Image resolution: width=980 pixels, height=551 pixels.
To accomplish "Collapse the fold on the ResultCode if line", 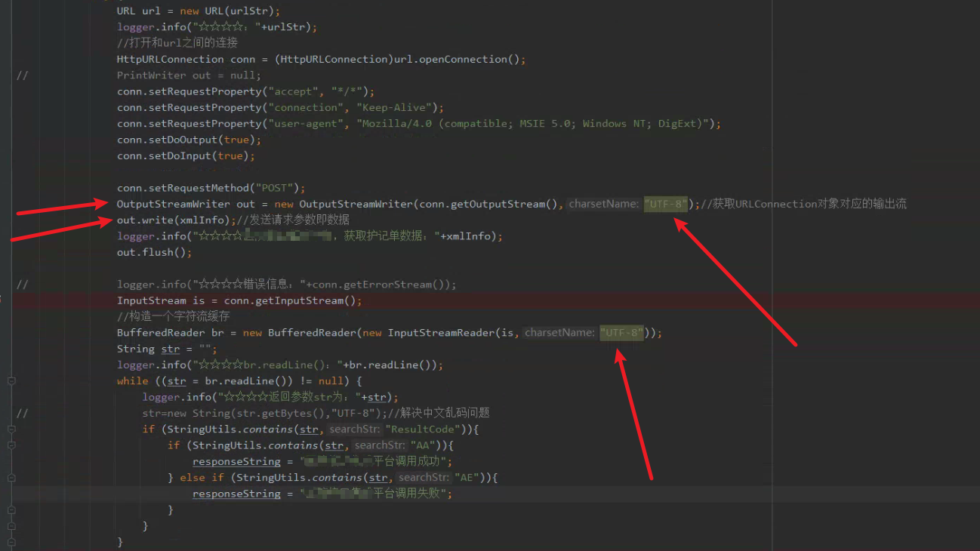I will tap(11, 429).
